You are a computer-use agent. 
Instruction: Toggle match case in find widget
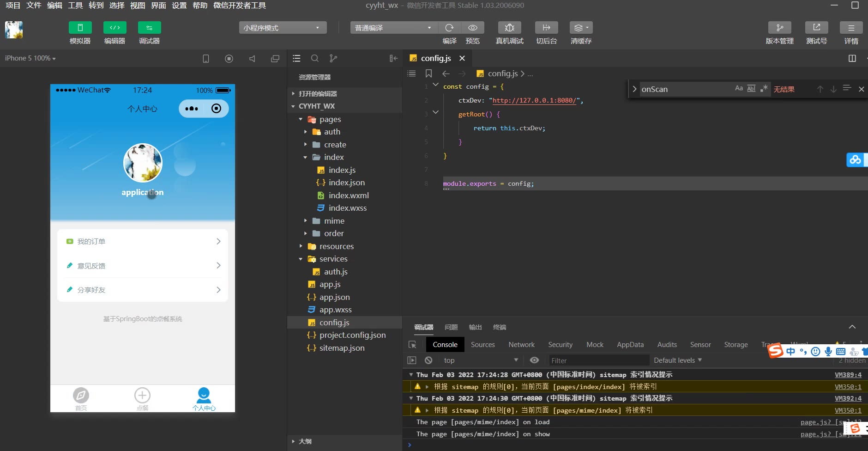[x=739, y=89]
